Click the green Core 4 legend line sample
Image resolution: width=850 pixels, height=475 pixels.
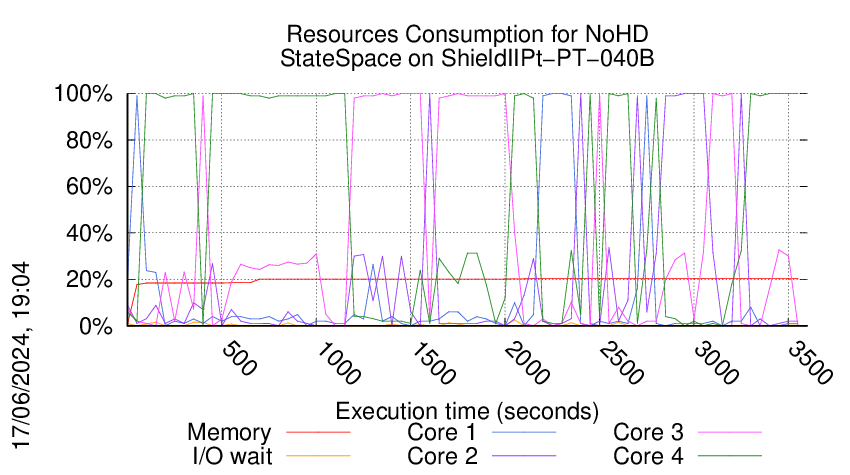pos(730,456)
